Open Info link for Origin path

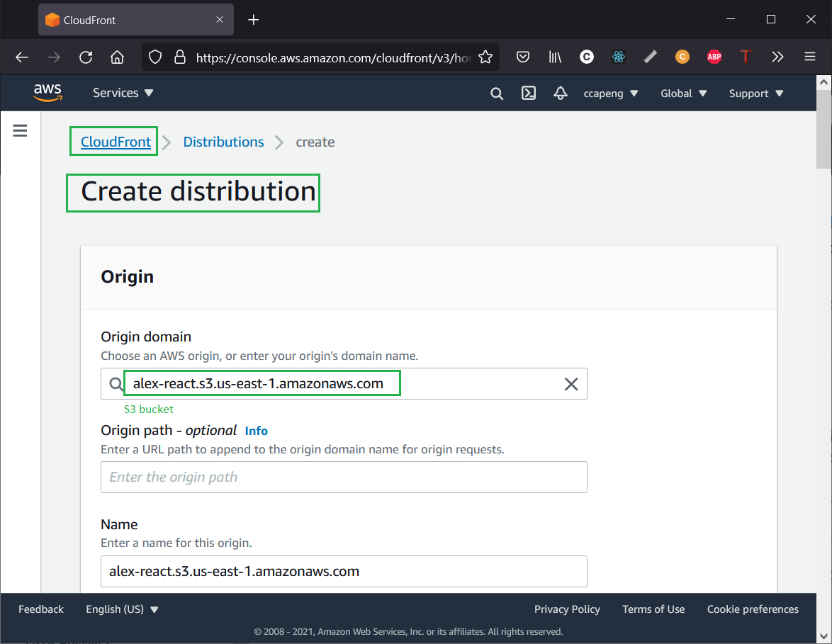coord(257,431)
